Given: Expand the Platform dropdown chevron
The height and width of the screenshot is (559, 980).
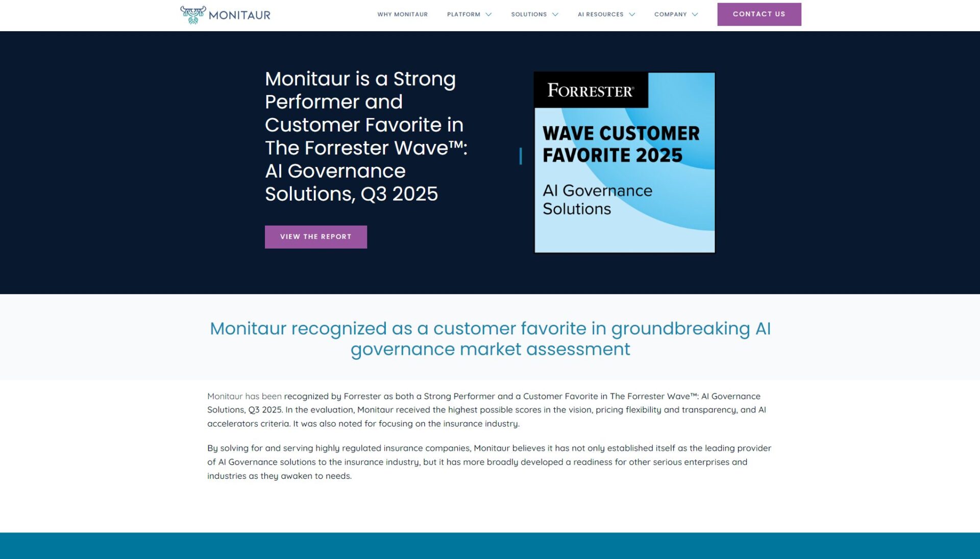Looking at the screenshot, I should (488, 14).
